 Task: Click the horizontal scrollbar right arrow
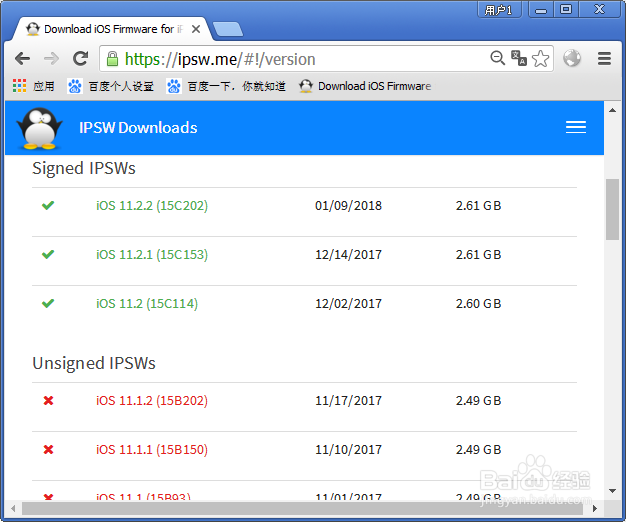click(594, 508)
